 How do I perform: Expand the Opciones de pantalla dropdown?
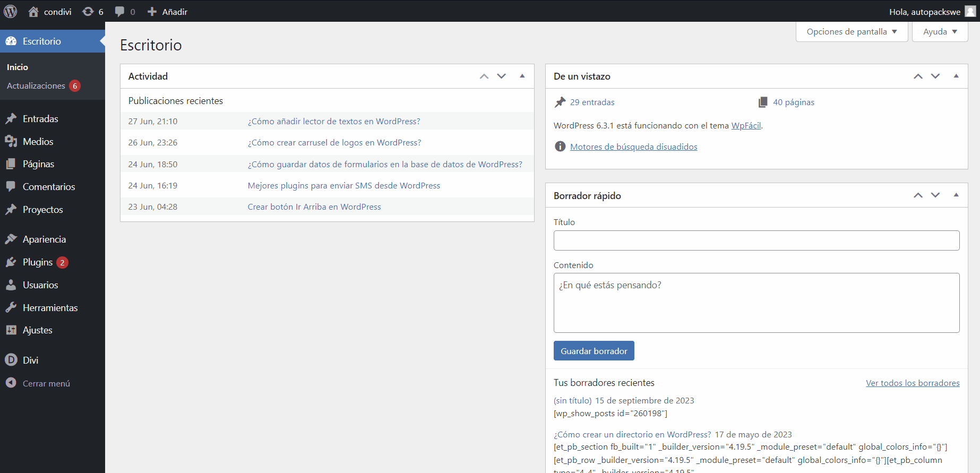click(852, 32)
